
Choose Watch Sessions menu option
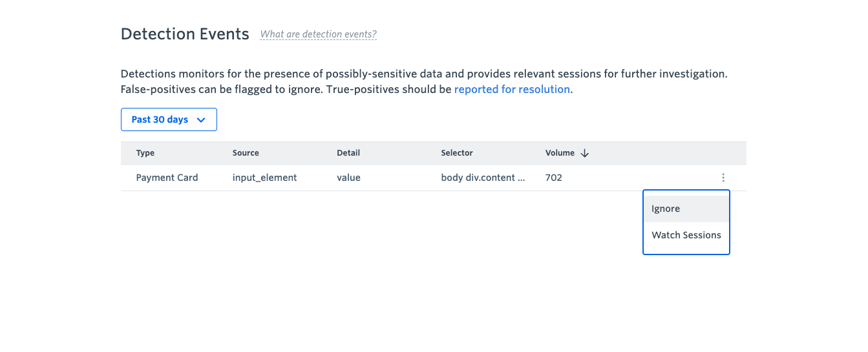(686, 235)
